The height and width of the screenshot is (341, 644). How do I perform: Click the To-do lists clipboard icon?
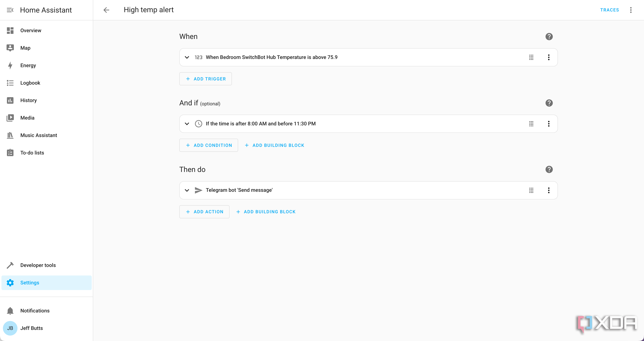[10, 153]
